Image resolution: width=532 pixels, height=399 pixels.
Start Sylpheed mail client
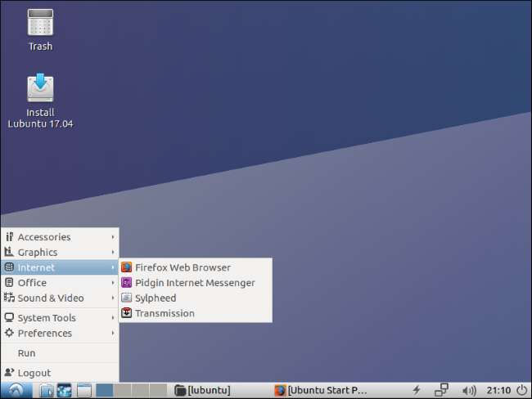click(156, 298)
